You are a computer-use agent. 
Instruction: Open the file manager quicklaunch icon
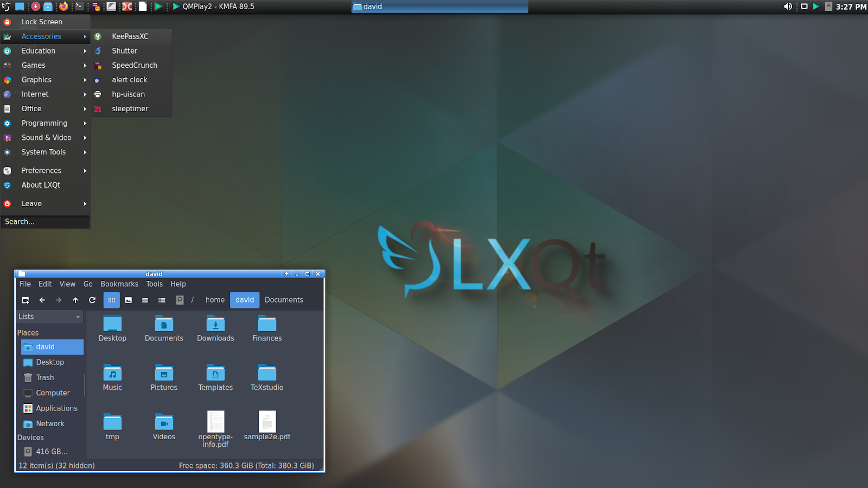[x=48, y=7]
